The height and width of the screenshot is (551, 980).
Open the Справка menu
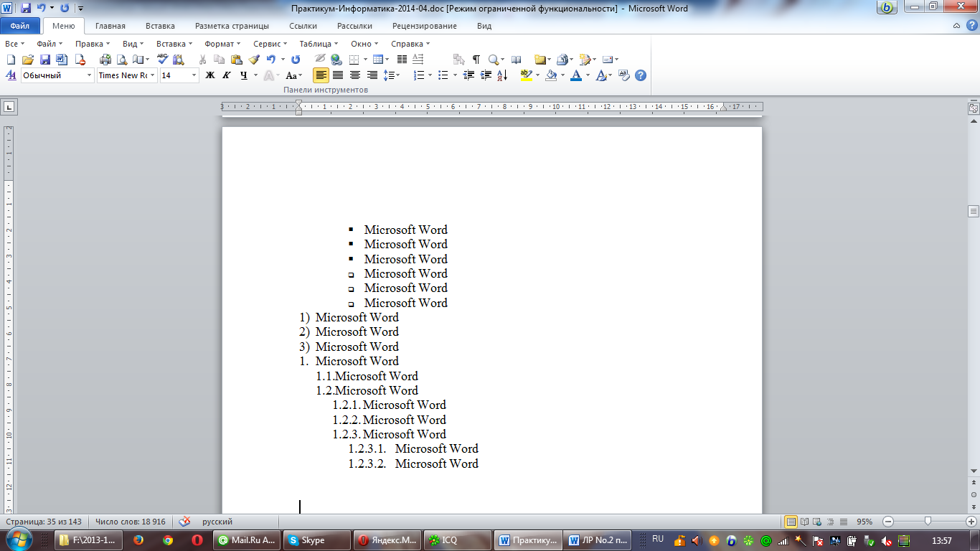pos(410,44)
